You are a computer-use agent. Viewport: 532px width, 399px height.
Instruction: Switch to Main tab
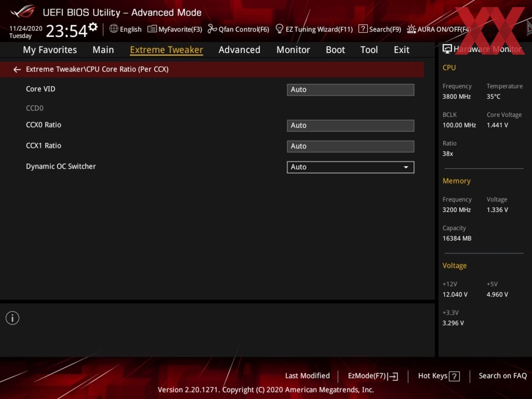(103, 50)
